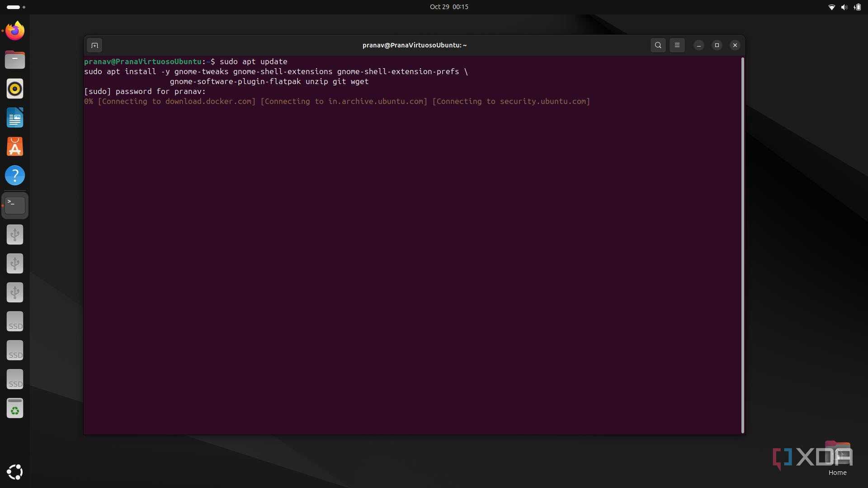Open the terminal hamburger menu
This screenshot has height=488, width=868.
(677, 45)
